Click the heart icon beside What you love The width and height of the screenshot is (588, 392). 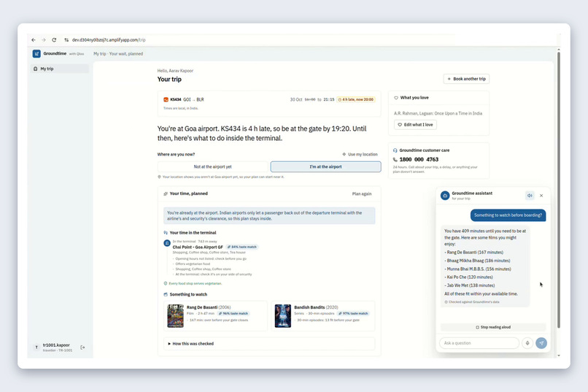click(x=396, y=98)
